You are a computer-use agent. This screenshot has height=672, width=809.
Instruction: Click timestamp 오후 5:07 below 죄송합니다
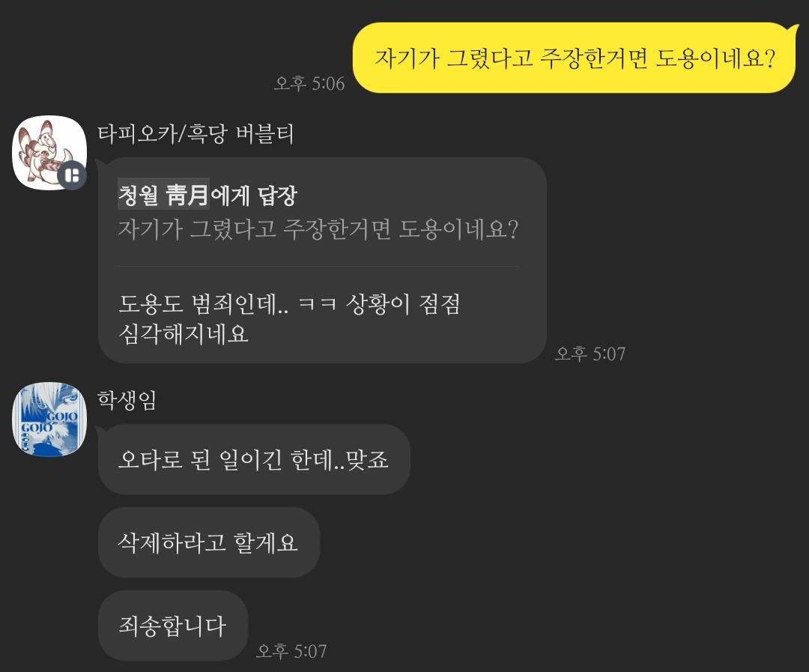click(291, 651)
